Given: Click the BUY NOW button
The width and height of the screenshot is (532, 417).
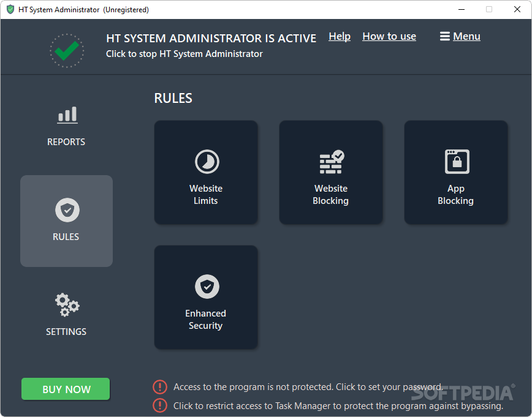Looking at the screenshot, I should pos(66,389).
